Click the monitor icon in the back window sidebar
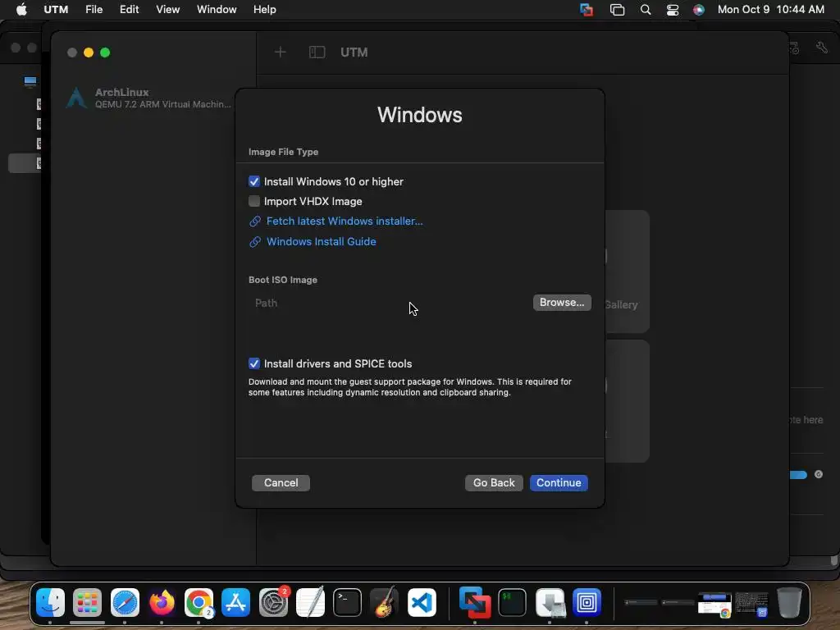 pyautogui.click(x=30, y=81)
